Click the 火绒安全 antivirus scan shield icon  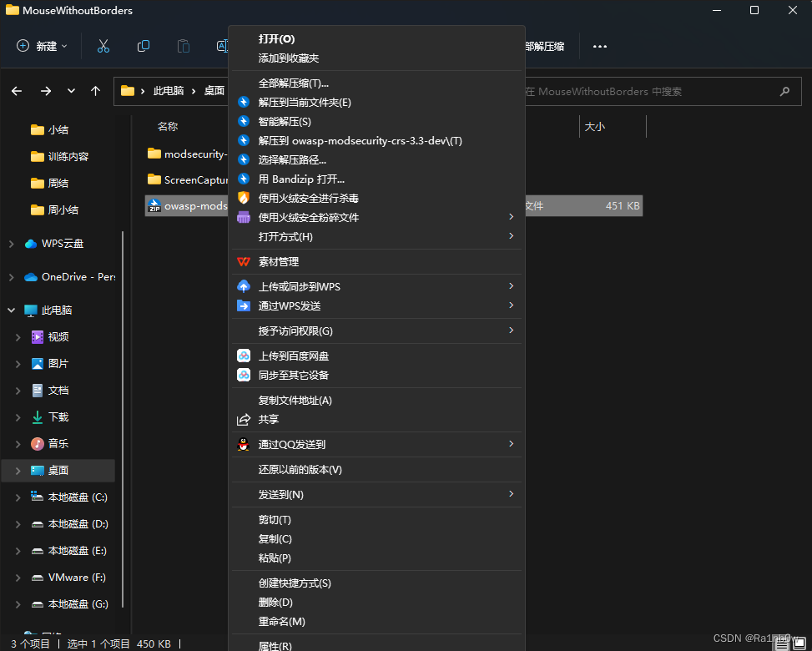244,198
